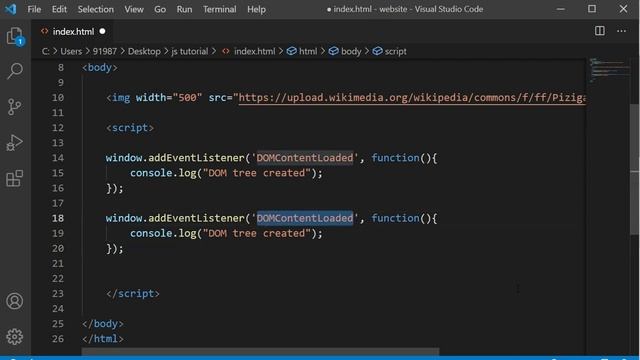Viewport: 640px width, 360px height.
Task: Click the body symbol breadcrumb
Action: coord(345,51)
